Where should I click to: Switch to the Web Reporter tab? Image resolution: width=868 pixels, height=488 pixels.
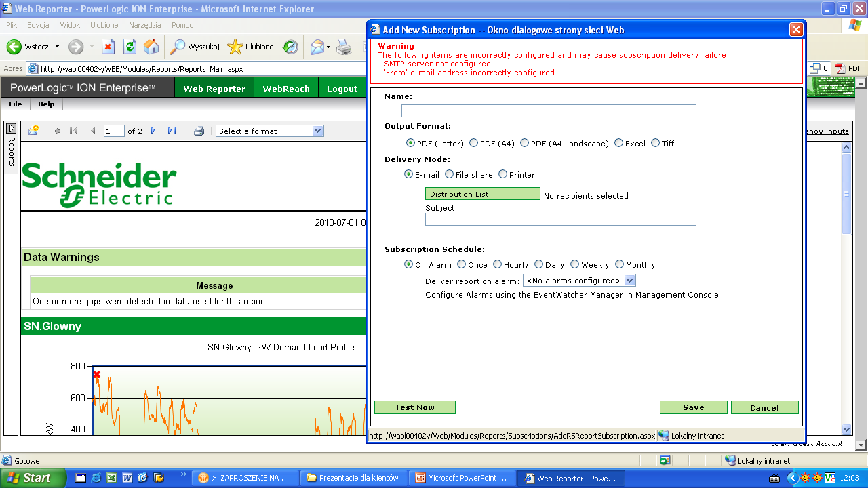214,88
